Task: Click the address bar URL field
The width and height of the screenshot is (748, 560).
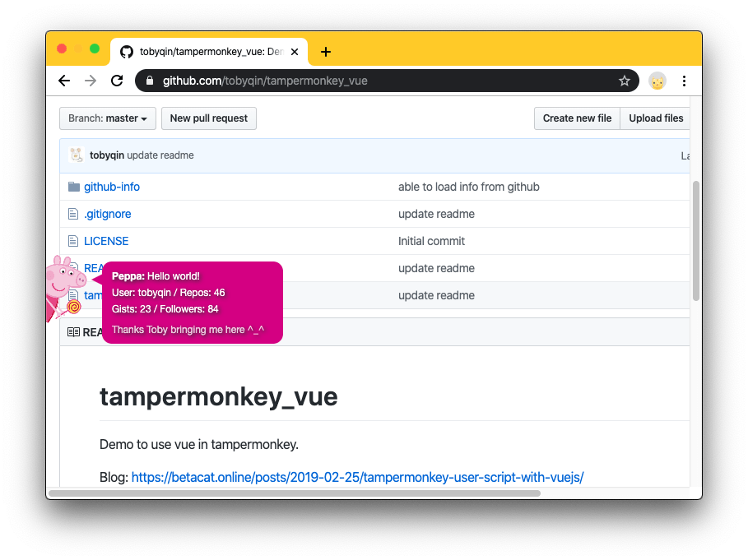Action: tap(387, 81)
